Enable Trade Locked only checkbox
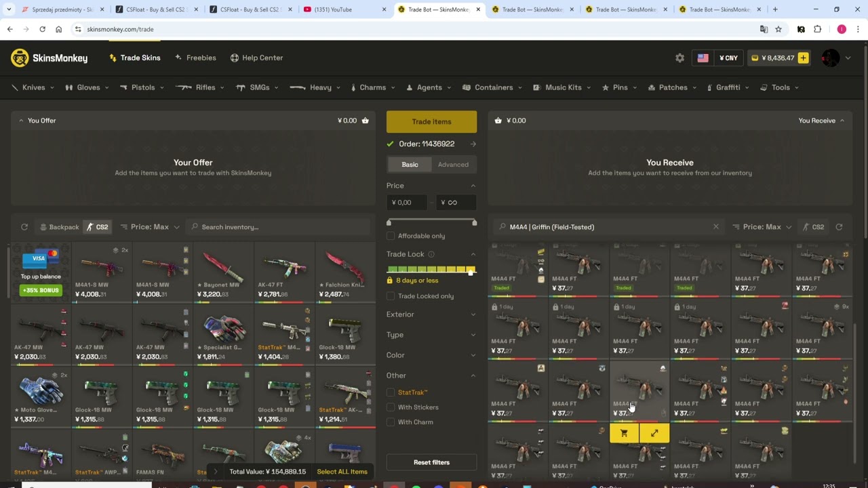The image size is (868, 488). tap(391, 296)
